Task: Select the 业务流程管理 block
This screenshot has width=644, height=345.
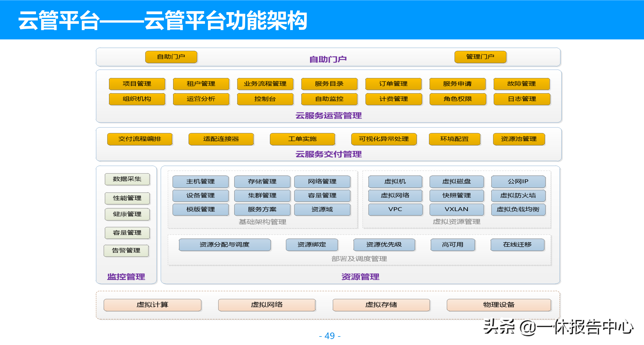Action: point(265,84)
